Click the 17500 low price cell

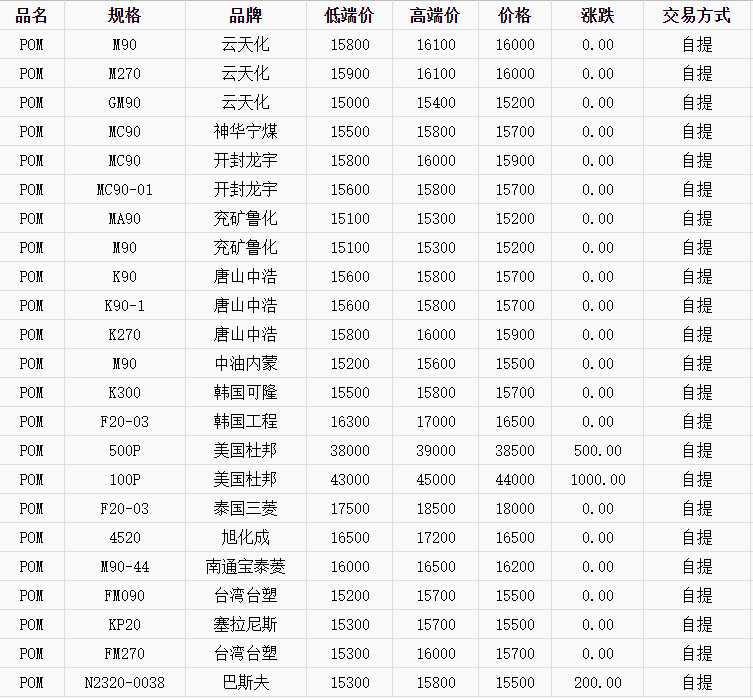(x=350, y=508)
